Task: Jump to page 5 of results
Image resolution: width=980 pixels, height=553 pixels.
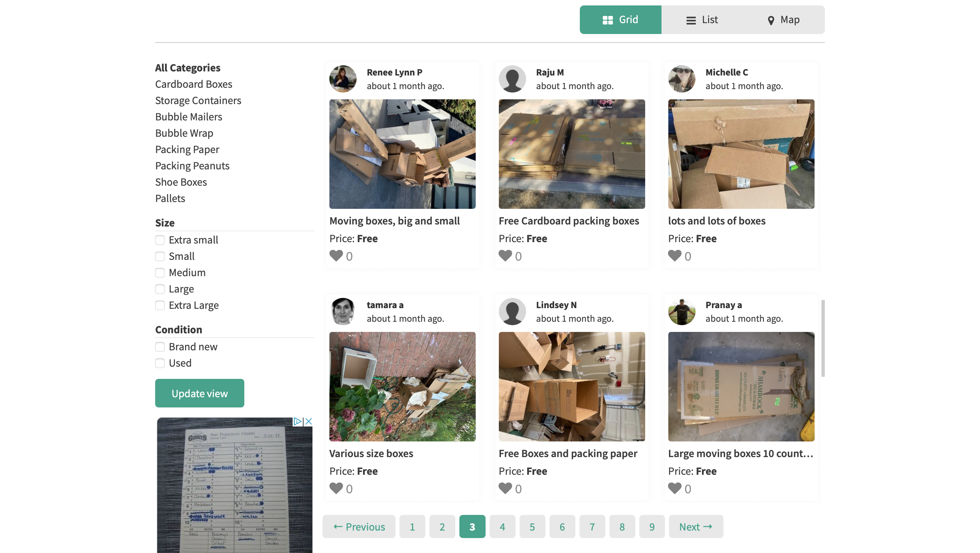Action: 532,527
